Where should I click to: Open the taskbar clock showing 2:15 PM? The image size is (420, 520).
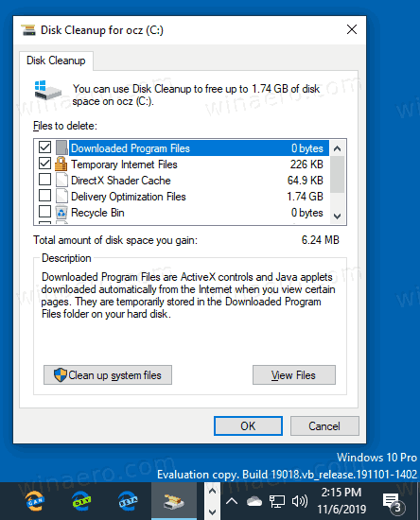[x=341, y=500]
